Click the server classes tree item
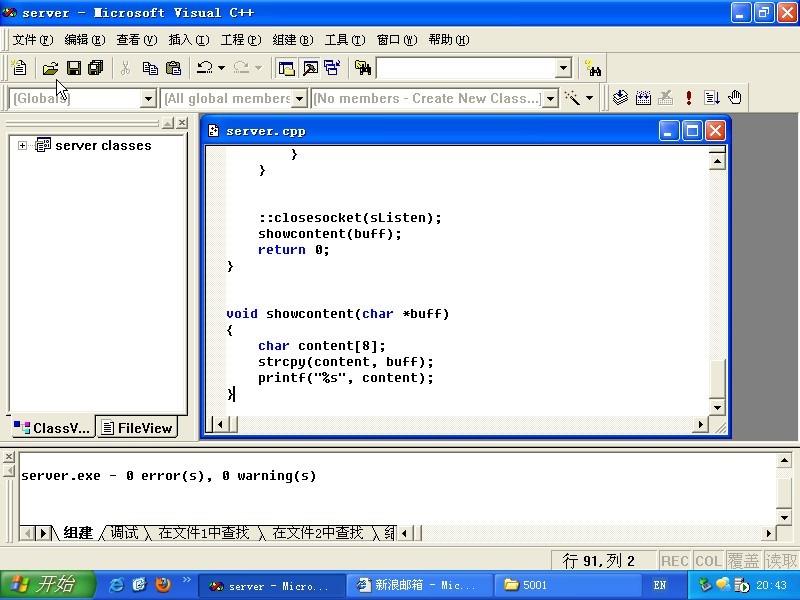The height and width of the screenshot is (600, 800). coord(103,145)
